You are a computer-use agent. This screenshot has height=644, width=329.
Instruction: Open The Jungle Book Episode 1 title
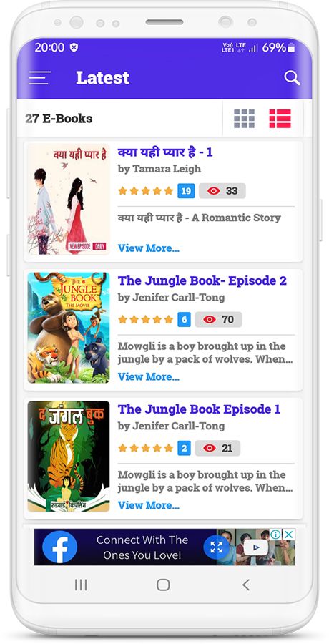click(200, 409)
